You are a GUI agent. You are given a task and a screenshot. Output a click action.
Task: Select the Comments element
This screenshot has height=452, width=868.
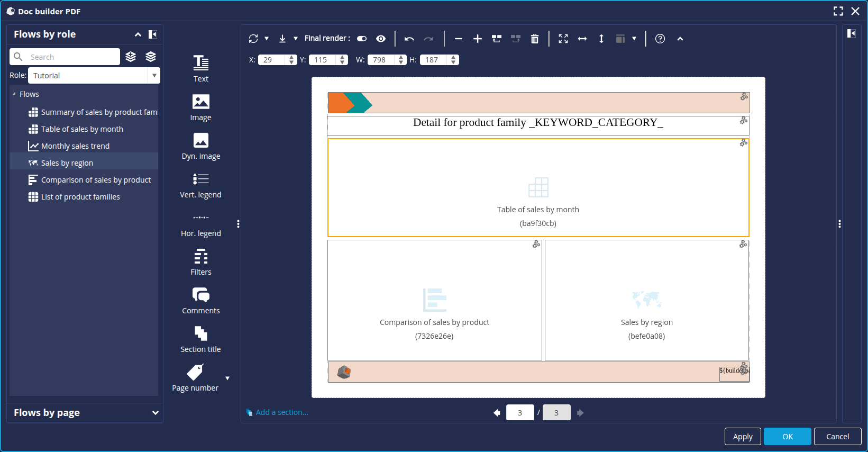pos(200,301)
